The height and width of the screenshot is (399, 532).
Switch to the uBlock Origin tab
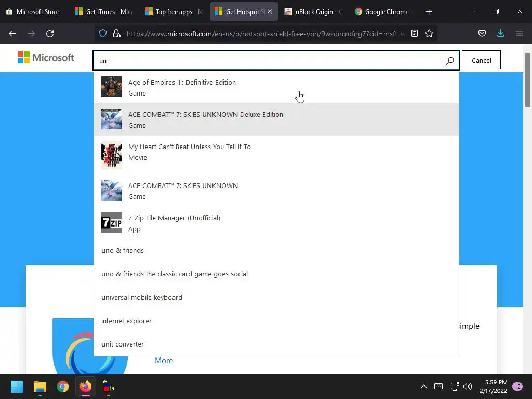tap(314, 12)
